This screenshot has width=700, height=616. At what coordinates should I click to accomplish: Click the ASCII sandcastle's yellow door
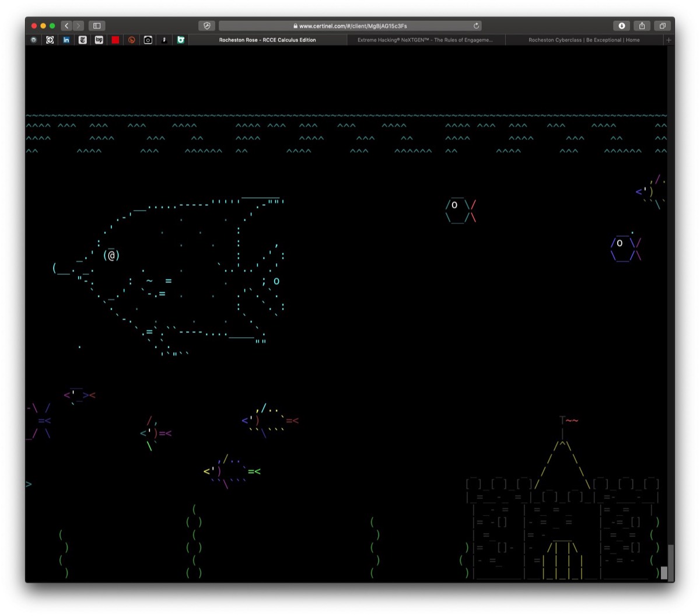click(x=563, y=561)
